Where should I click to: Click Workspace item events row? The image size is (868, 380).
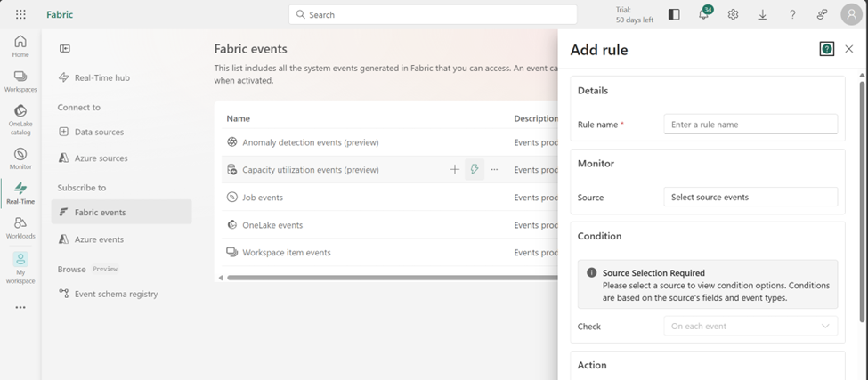390,252
